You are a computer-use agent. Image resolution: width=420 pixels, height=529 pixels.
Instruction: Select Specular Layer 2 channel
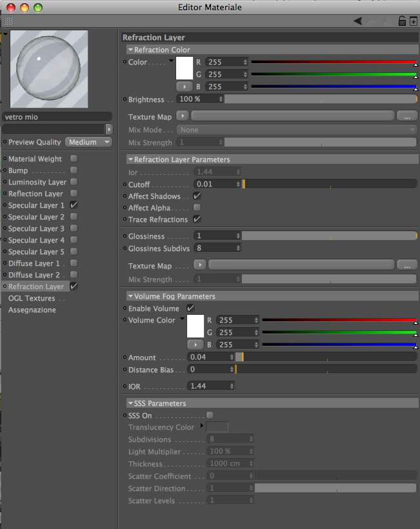tap(36, 217)
